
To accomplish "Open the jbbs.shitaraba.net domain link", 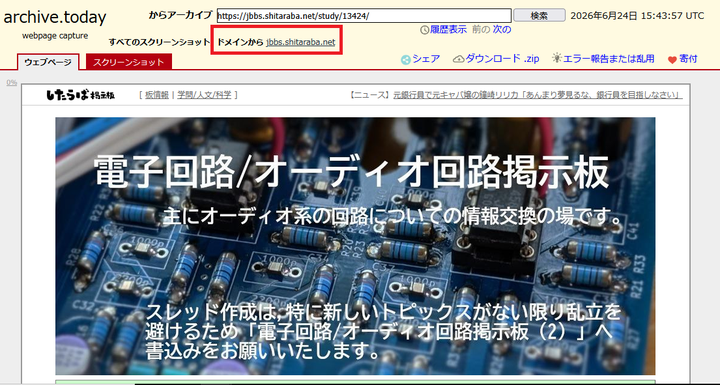I will (300, 42).
